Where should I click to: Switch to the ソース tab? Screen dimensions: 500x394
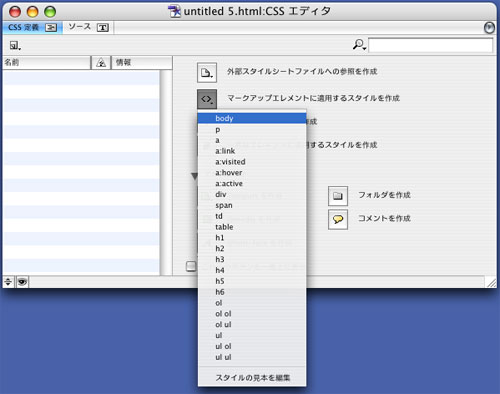coord(88,27)
